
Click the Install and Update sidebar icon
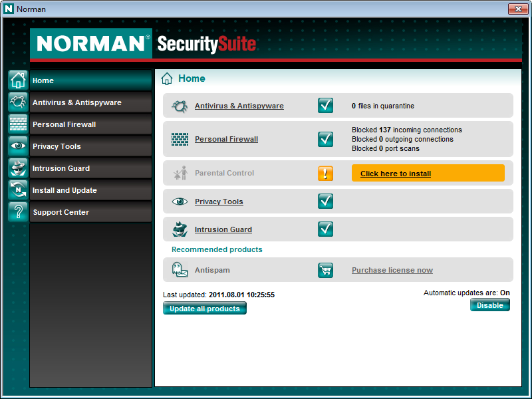click(x=17, y=190)
